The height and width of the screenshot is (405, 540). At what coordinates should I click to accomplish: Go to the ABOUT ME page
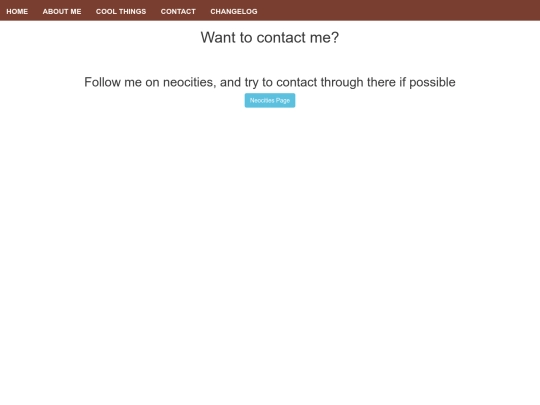62,11
